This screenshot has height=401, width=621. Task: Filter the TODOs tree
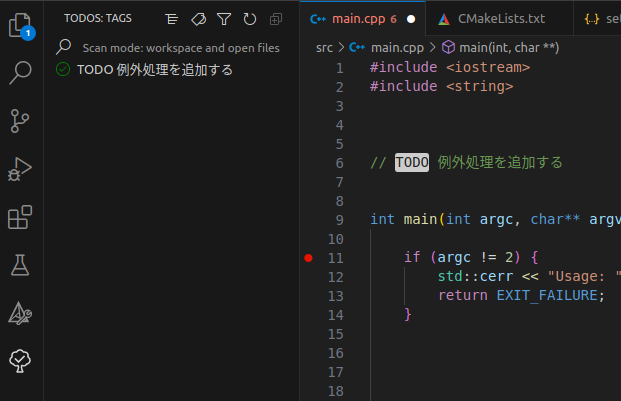pos(224,19)
